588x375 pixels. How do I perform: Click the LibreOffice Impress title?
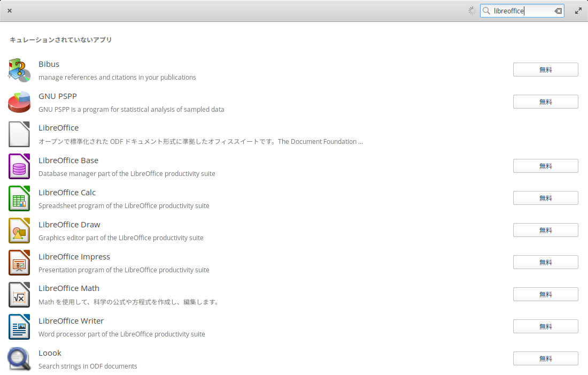pyautogui.click(x=74, y=257)
